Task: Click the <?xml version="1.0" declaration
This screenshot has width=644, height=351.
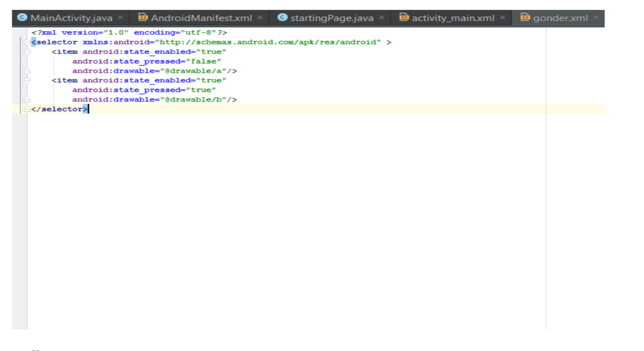Action: 80,32
